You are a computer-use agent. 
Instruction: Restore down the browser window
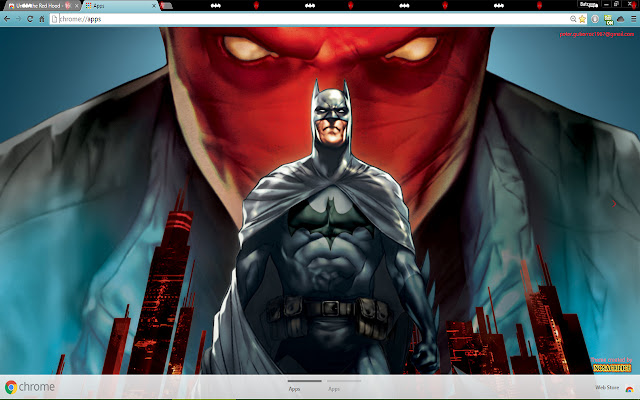coord(617,4)
